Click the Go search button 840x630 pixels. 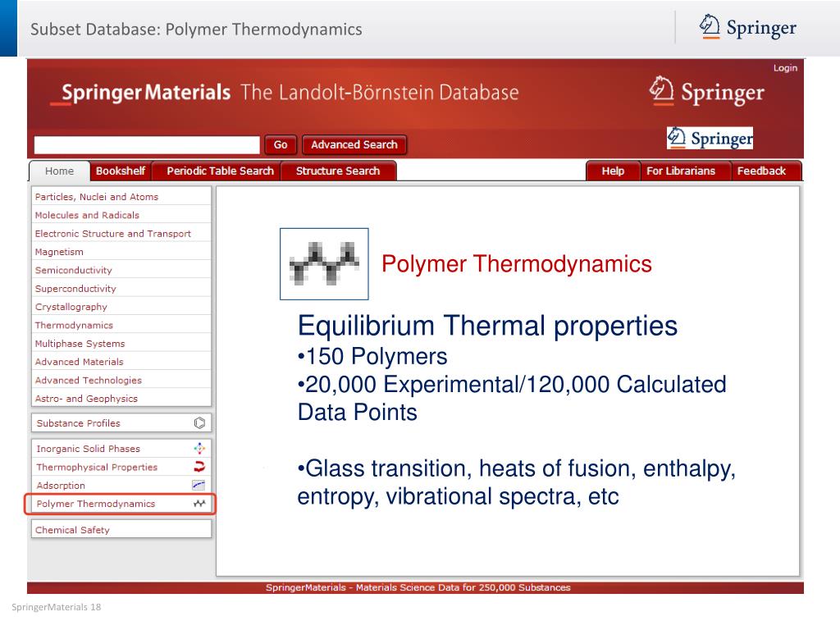(x=281, y=144)
